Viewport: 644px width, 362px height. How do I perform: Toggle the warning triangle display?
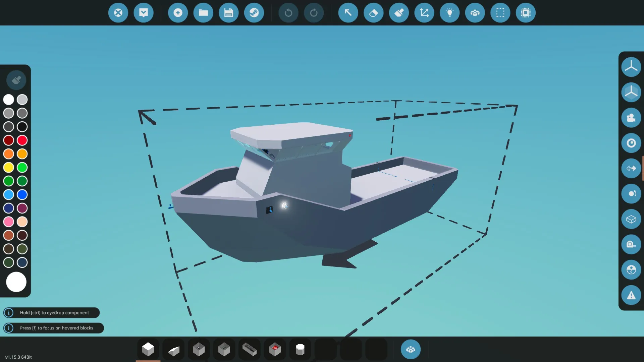click(x=631, y=295)
